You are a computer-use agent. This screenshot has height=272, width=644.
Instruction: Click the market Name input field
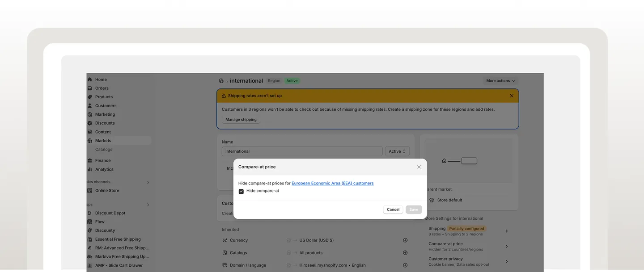(x=302, y=151)
